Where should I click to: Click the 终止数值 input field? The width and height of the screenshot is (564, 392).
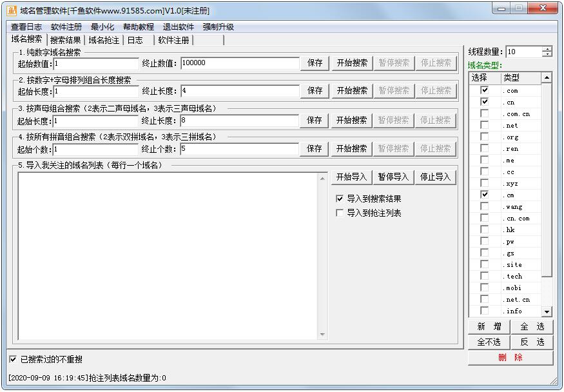(x=240, y=63)
